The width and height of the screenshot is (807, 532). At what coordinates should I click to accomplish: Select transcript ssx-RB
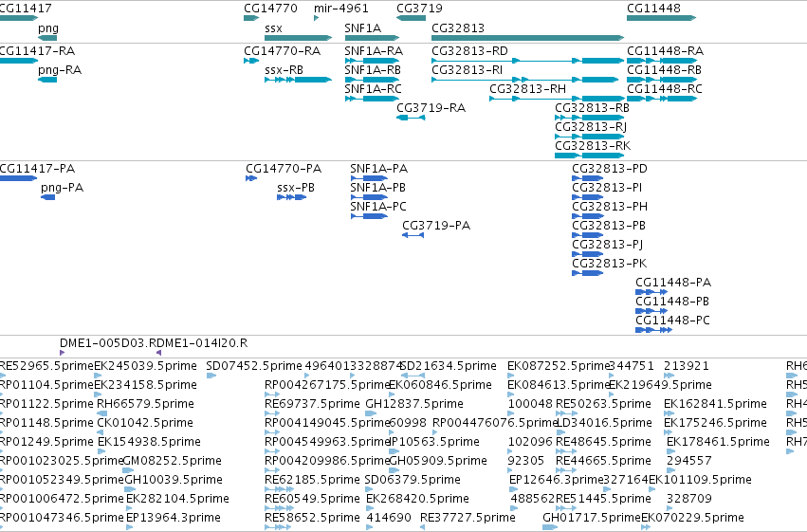298,80
